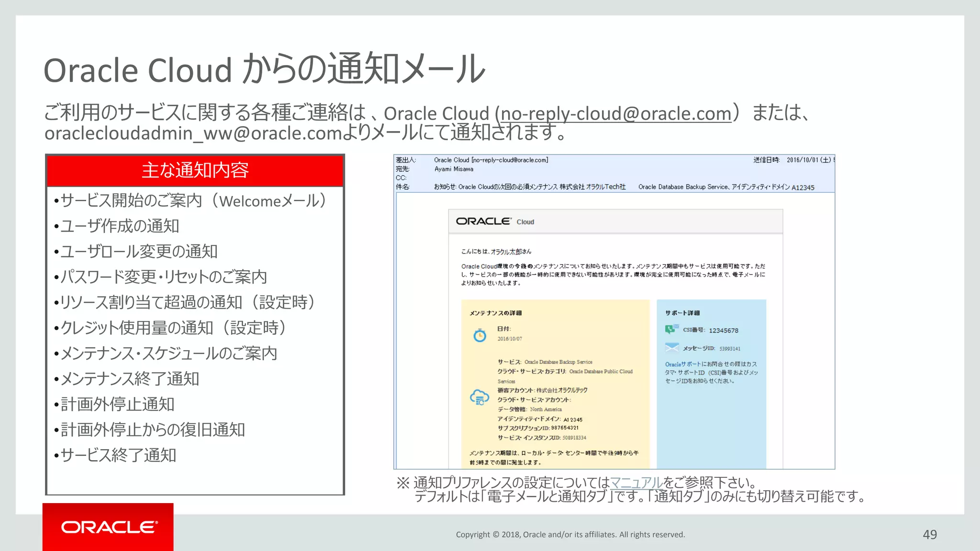Image resolution: width=980 pixels, height=551 pixels.
Task: Click the 顧客アカウント: 株式会社オラクルテック line
Action: pyautogui.click(x=543, y=390)
